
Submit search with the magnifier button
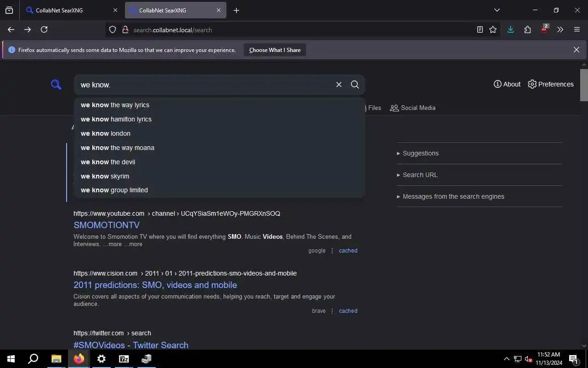tap(355, 85)
